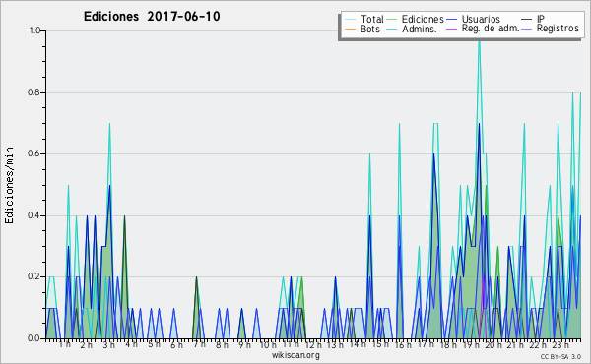This screenshot has width=591, height=364.
Task: Click the 0.4 y-axis value
Action: point(34,215)
